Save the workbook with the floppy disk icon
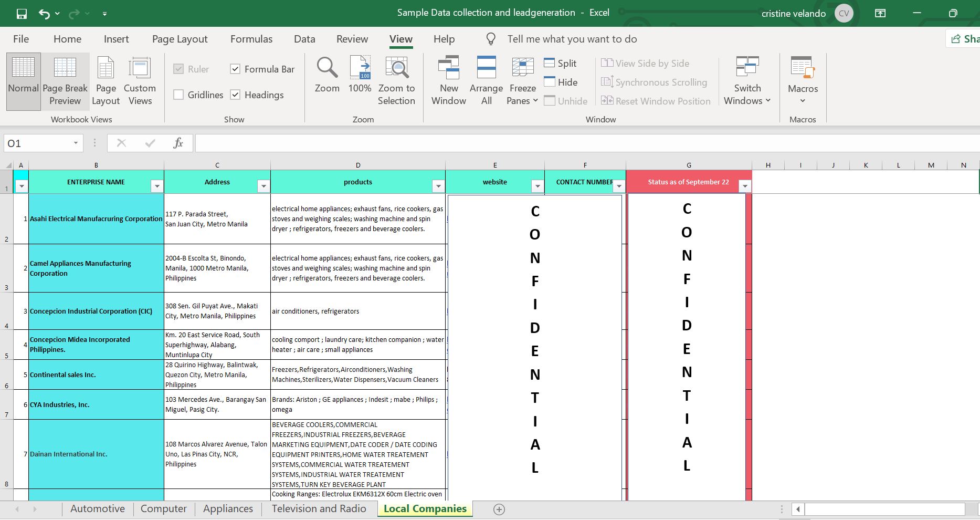Screen dimensions: 980x520 (22, 14)
